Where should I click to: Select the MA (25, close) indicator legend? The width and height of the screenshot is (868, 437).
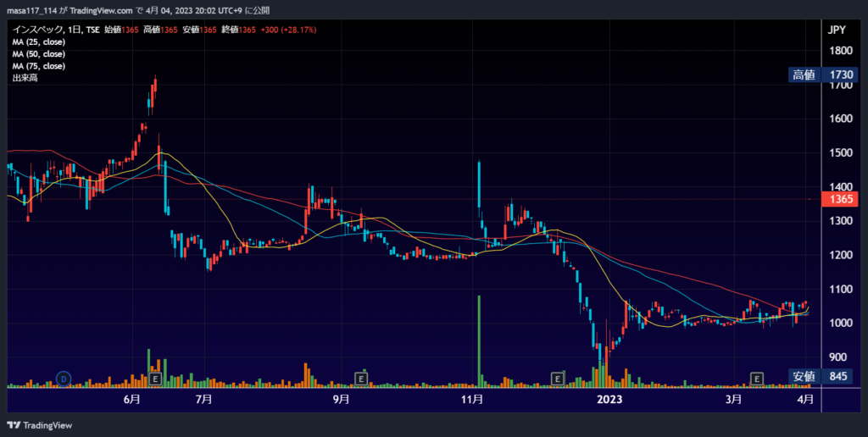pyautogui.click(x=39, y=42)
